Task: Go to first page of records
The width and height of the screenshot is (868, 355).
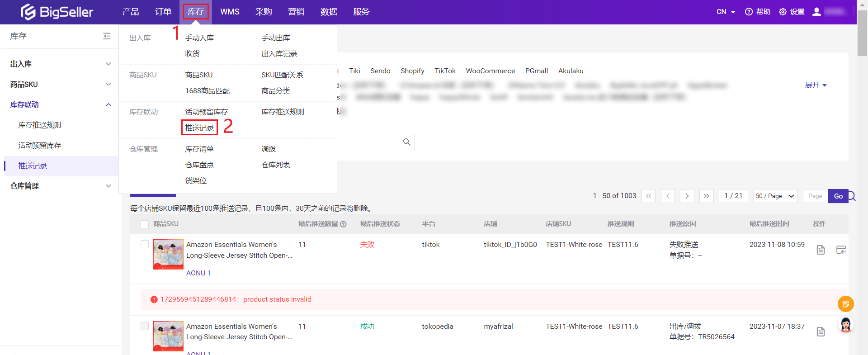Action: [648, 196]
